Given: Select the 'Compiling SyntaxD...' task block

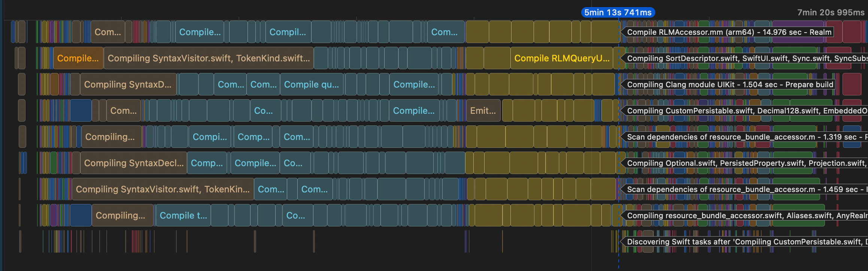Looking at the screenshot, I should [128, 84].
